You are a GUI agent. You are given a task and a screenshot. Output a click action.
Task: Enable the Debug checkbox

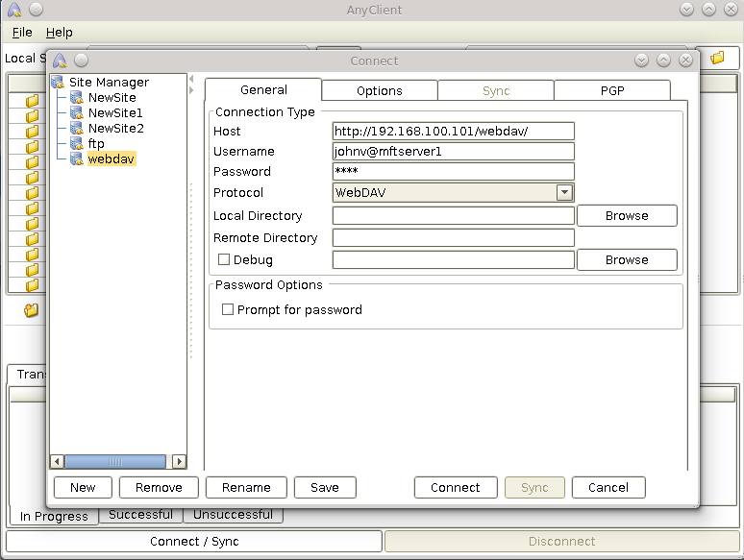[x=224, y=259]
